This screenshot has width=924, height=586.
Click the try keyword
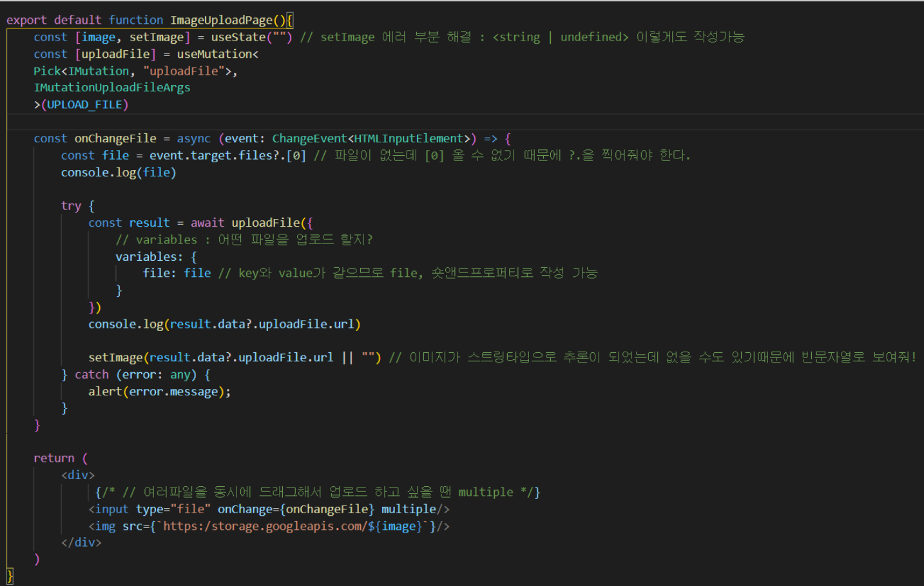tap(71, 205)
